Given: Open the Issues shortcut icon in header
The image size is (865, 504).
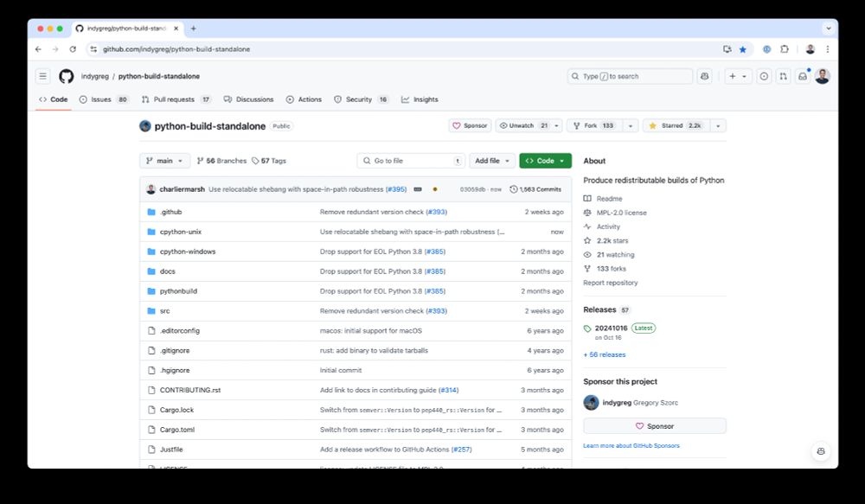Looking at the screenshot, I should click(x=764, y=76).
